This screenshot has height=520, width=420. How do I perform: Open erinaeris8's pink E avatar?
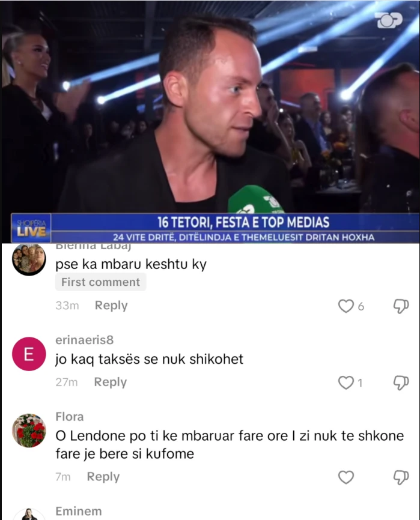[x=29, y=354]
